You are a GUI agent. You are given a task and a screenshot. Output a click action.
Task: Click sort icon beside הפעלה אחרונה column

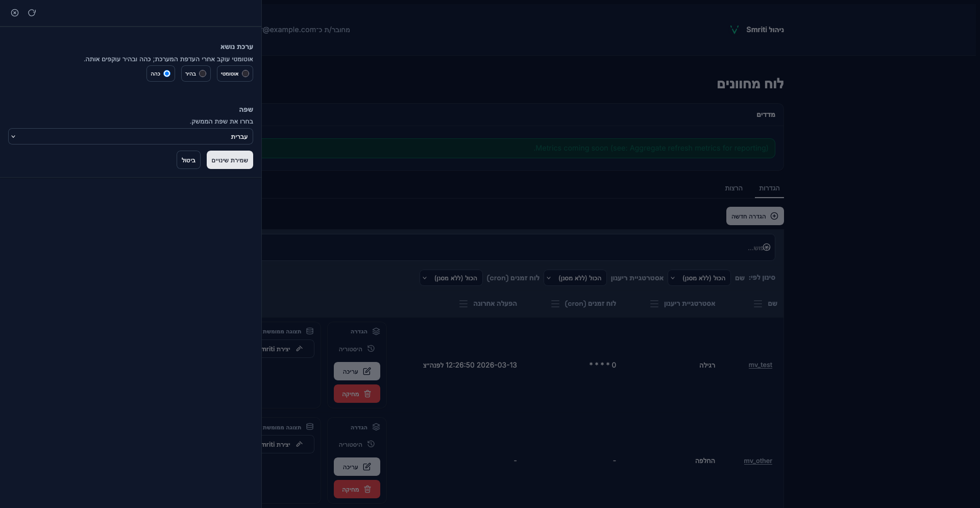463,304
